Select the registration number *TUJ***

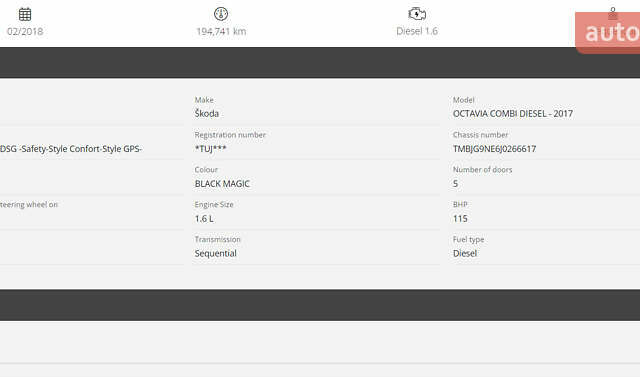coord(211,149)
